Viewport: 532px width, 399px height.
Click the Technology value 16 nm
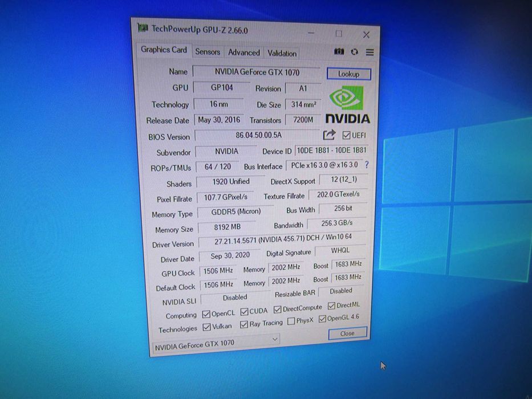(x=218, y=104)
